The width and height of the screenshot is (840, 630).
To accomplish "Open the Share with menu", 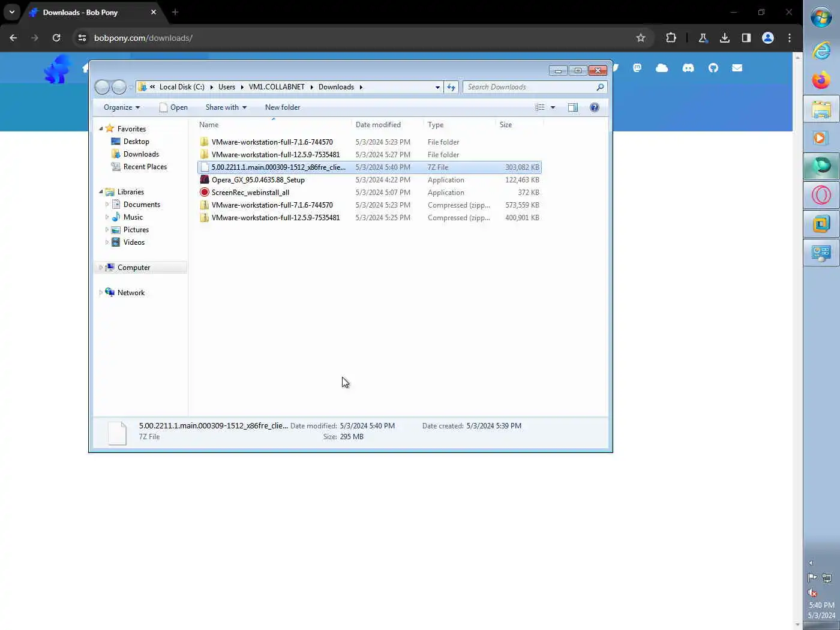I will 226,107.
